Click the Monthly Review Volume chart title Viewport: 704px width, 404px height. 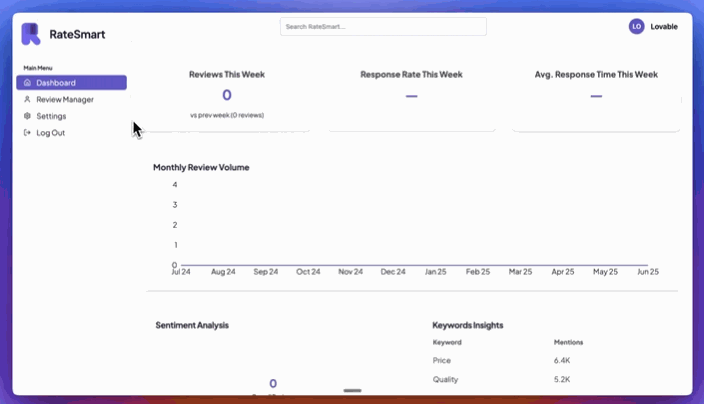[201, 167]
